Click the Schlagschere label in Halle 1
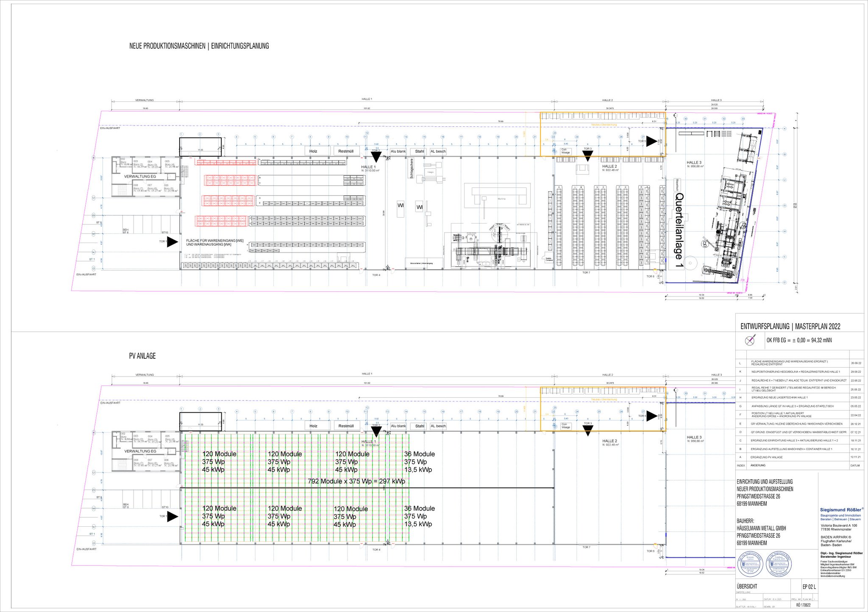The image size is (868, 612). (412, 168)
